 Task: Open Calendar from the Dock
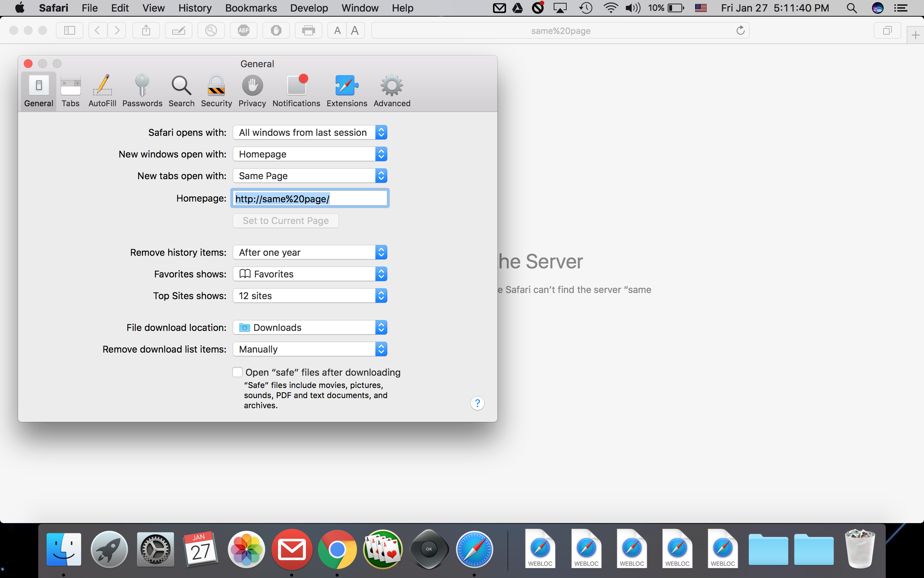coord(200,549)
